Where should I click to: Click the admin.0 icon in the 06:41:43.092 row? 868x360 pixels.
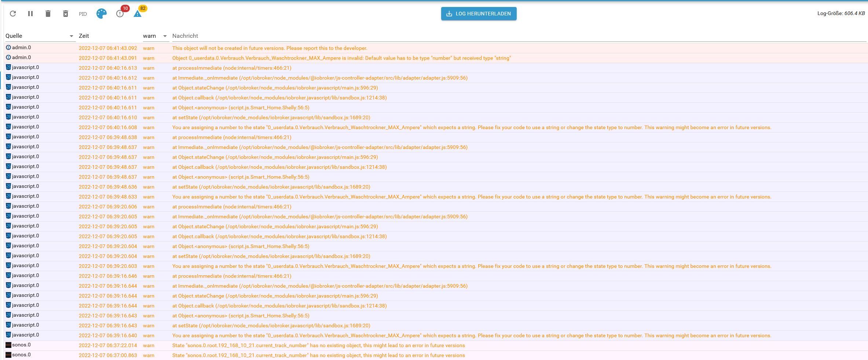[x=8, y=48]
